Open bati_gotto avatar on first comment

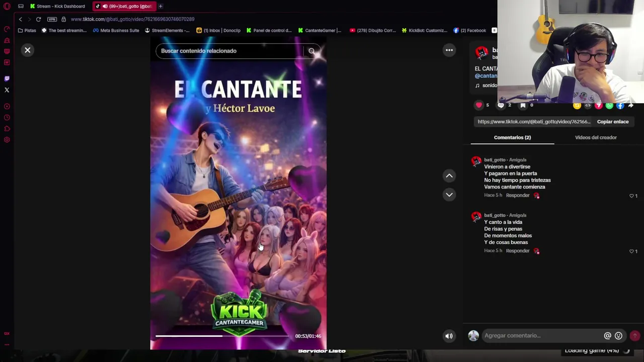(x=476, y=162)
